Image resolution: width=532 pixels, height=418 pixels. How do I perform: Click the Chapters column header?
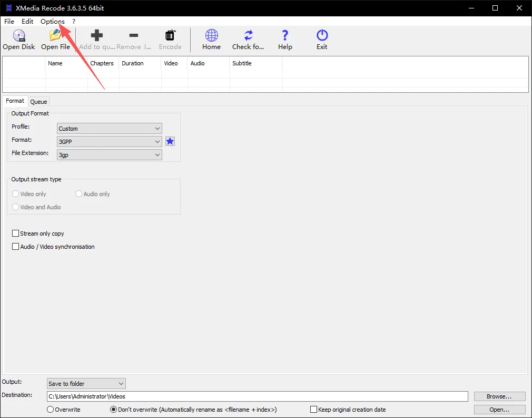click(103, 63)
